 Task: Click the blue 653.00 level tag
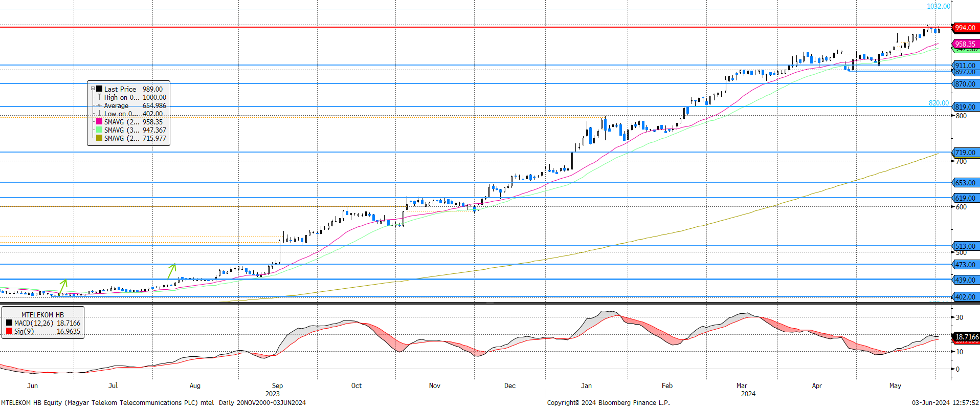point(965,183)
